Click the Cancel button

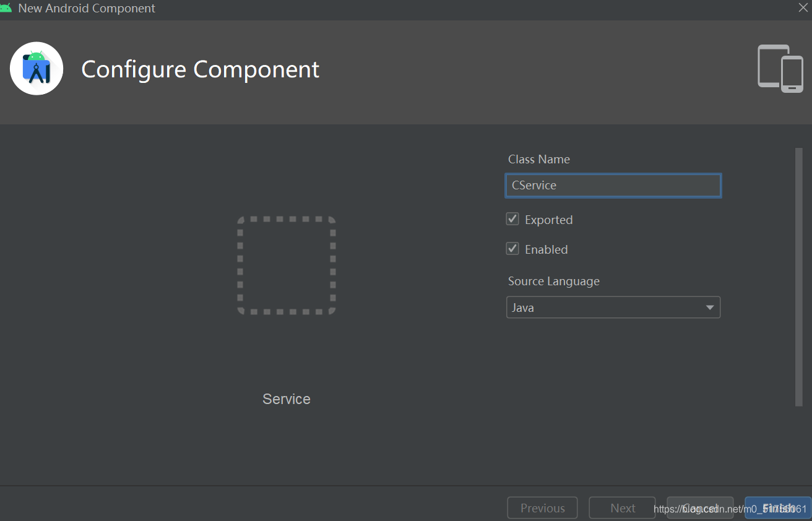[x=700, y=508]
